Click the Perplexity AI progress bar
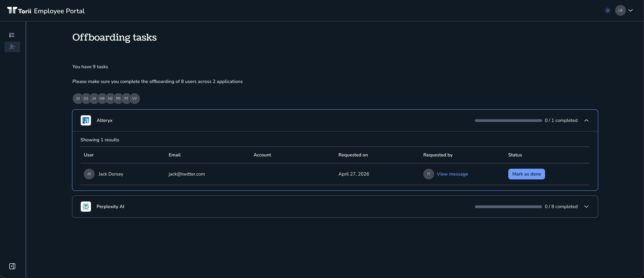Viewport: 644px width, 278px height. [508, 207]
